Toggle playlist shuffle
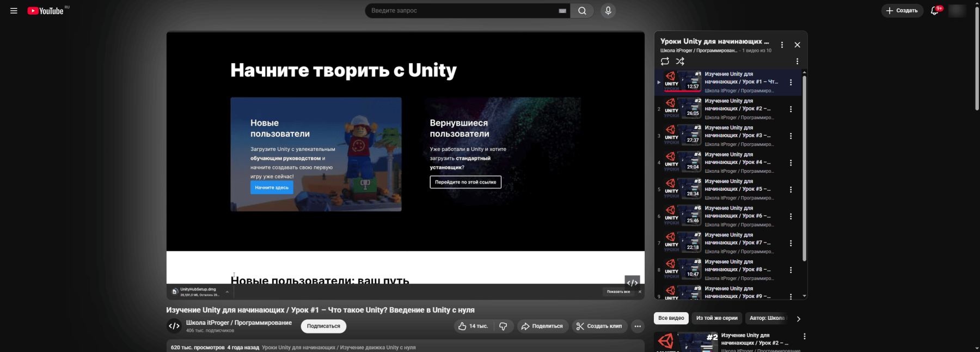This screenshot has height=352, width=980. [x=680, y=62]
